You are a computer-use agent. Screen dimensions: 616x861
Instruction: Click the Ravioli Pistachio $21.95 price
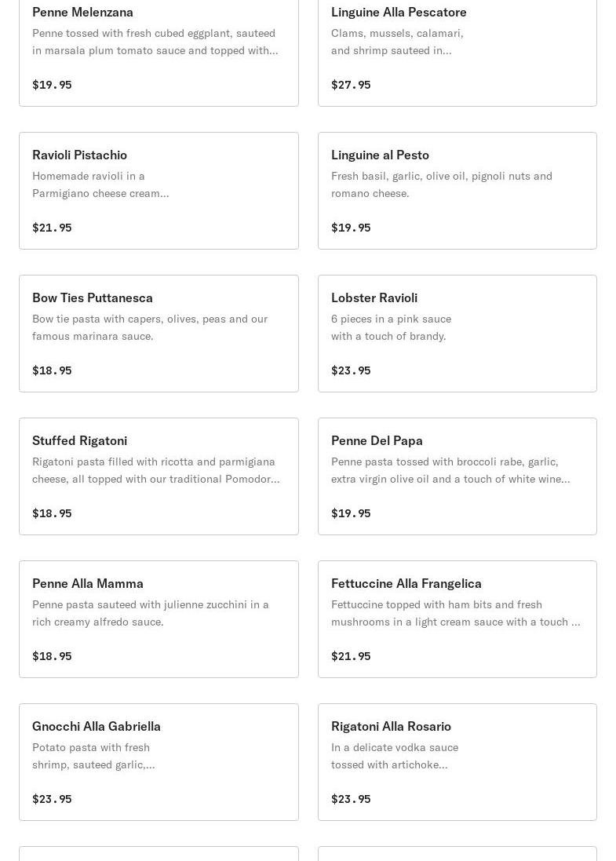coord(52,228)
